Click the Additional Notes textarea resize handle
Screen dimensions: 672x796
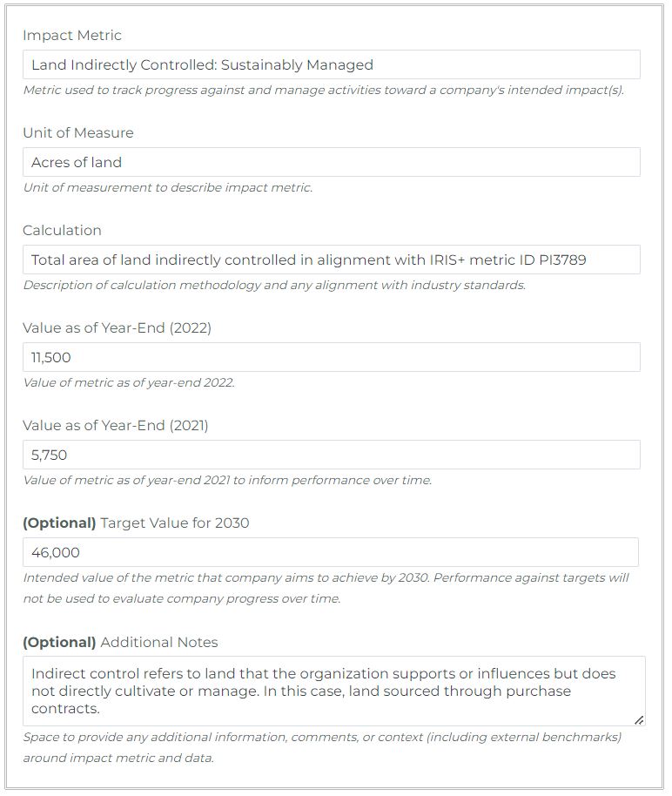tap(639, 720)
